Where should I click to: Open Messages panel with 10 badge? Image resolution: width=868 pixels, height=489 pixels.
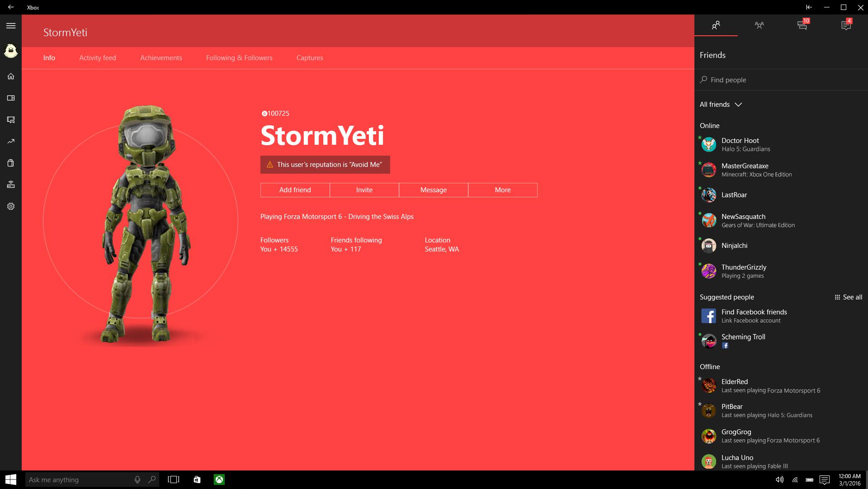(802, 26)
